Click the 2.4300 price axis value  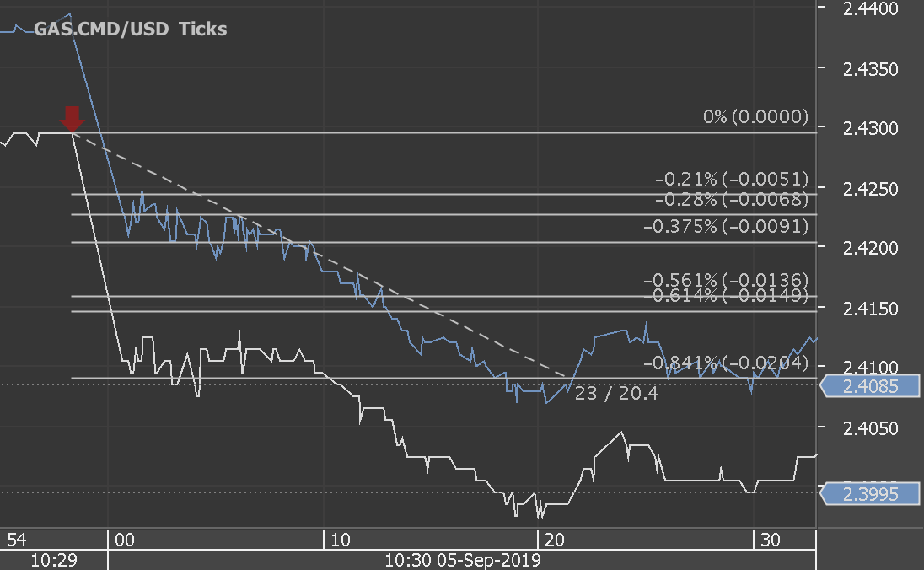pos(870,128)
